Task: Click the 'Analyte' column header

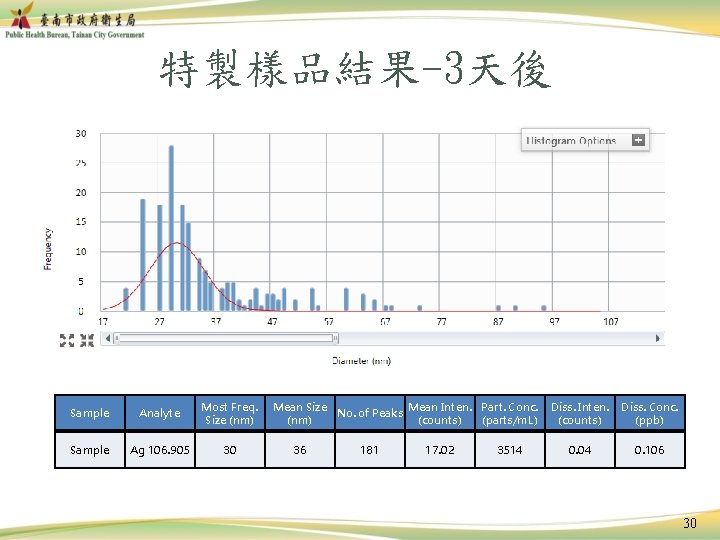Action: pyautogui.click(x=160, y=413)
